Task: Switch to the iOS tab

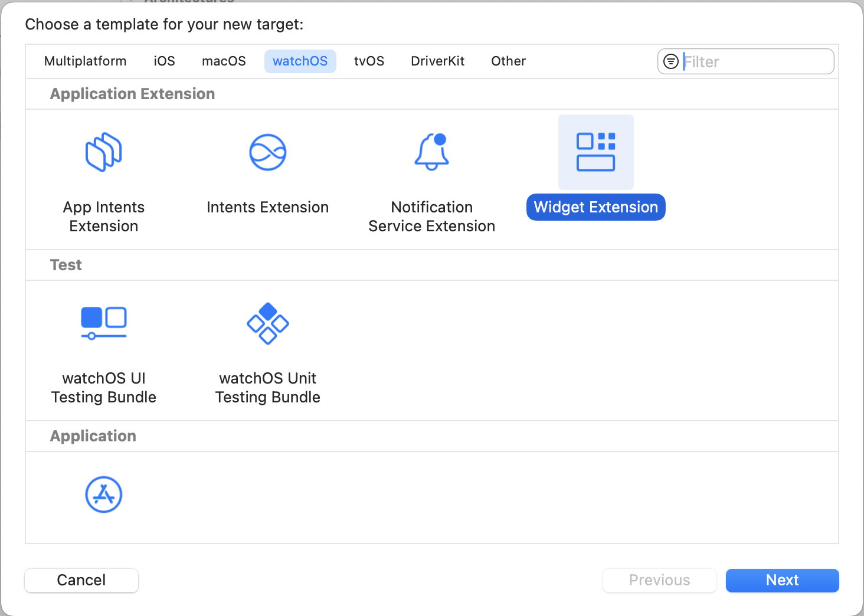Action: pyautogui.click(x=164, y=61)
